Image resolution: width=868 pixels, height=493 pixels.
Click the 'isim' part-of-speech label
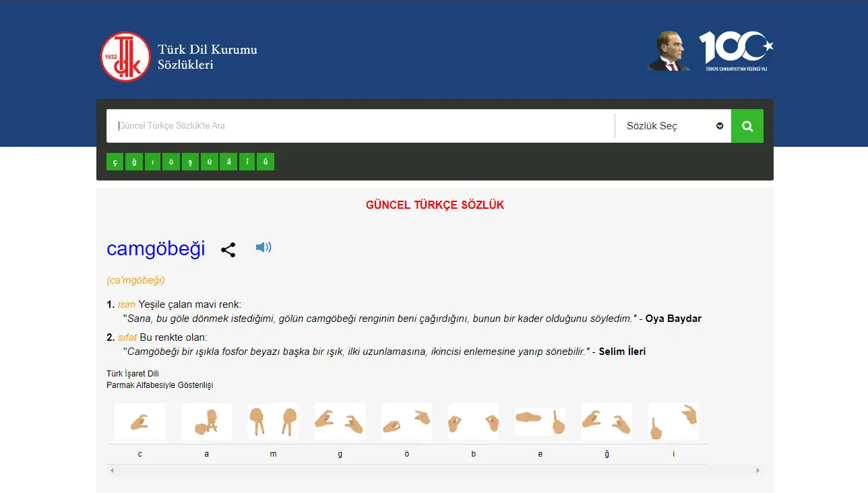(127, 304)
